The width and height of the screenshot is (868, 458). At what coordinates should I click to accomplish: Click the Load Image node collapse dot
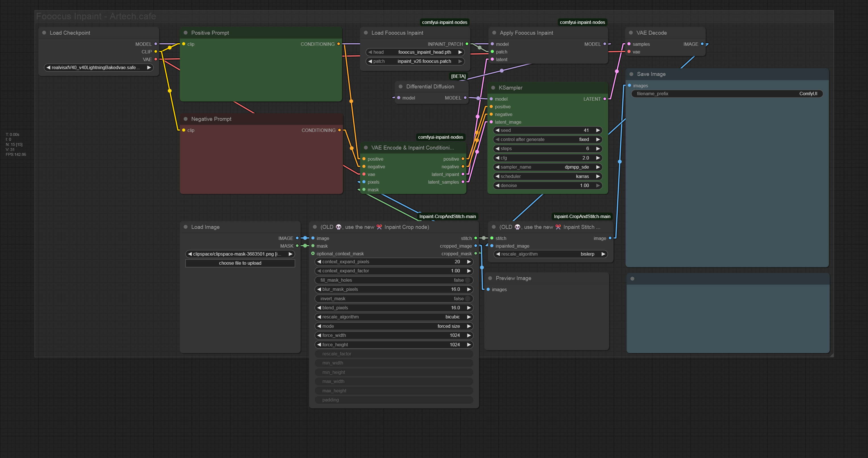coord(185,227)
